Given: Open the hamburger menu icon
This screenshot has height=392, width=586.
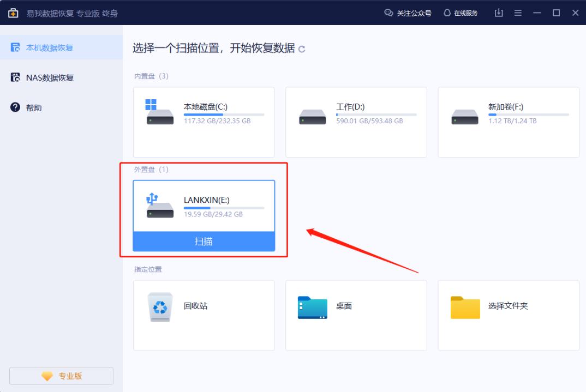Looking at the screenshot, I should coord(517,13).
